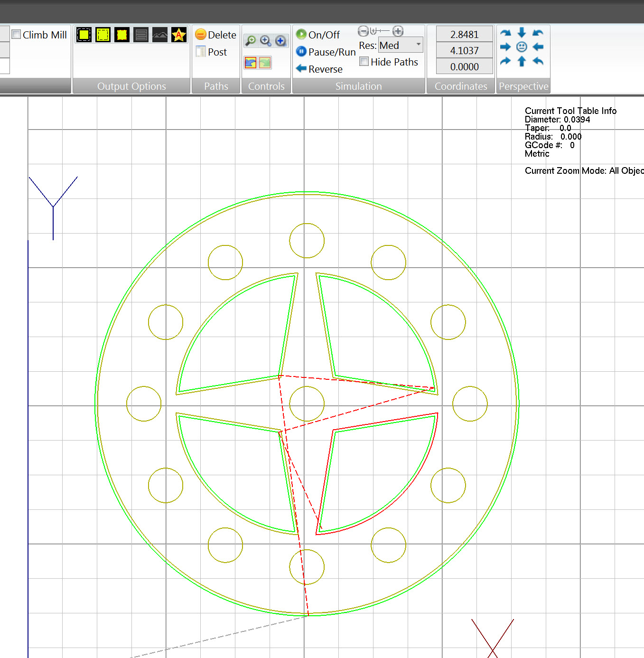Screen dimensions: 644x658
Task: Click the simulation speed slider handle
Action: 373,31
